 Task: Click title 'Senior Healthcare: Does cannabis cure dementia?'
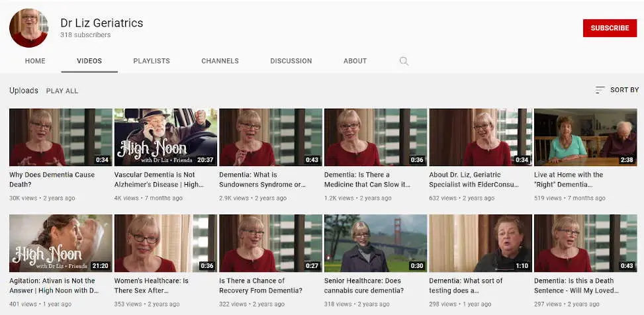click(x=364, y=285)
